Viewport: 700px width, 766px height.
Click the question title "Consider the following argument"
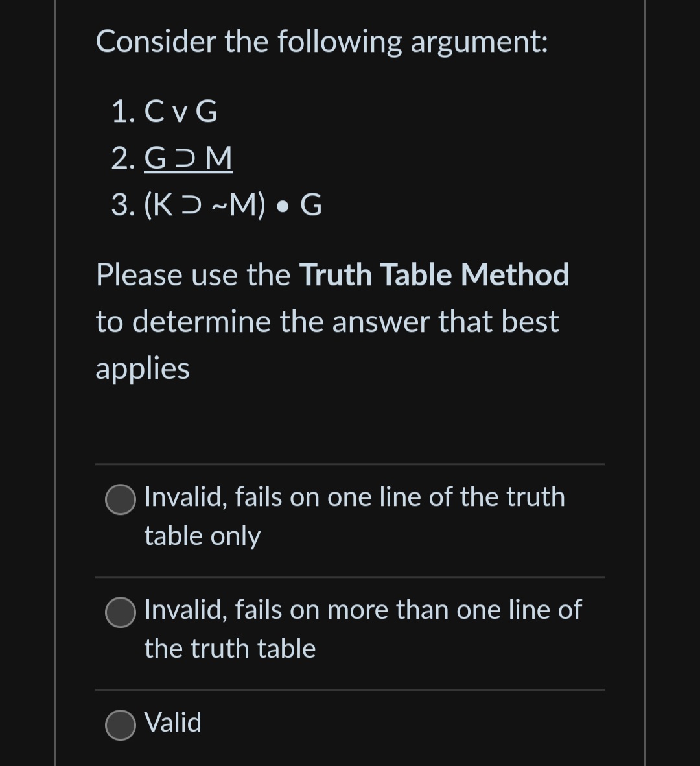coord(322,41)
